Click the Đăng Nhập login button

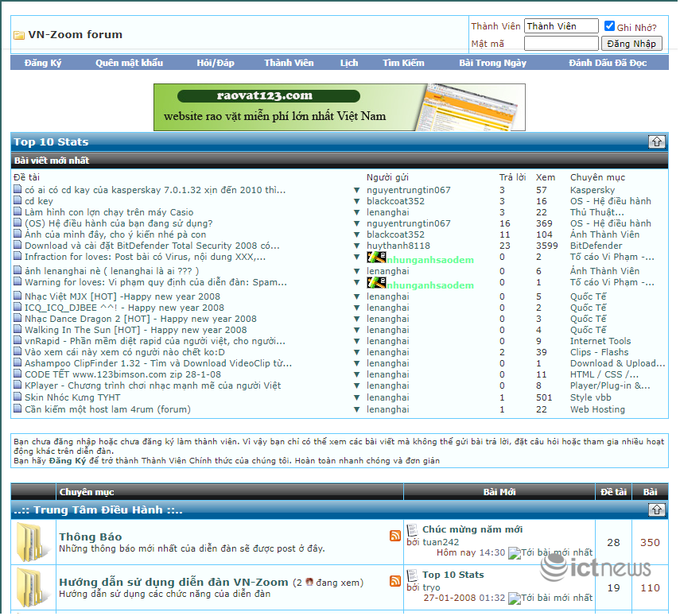pyautogui.click(x=631, y=44)
